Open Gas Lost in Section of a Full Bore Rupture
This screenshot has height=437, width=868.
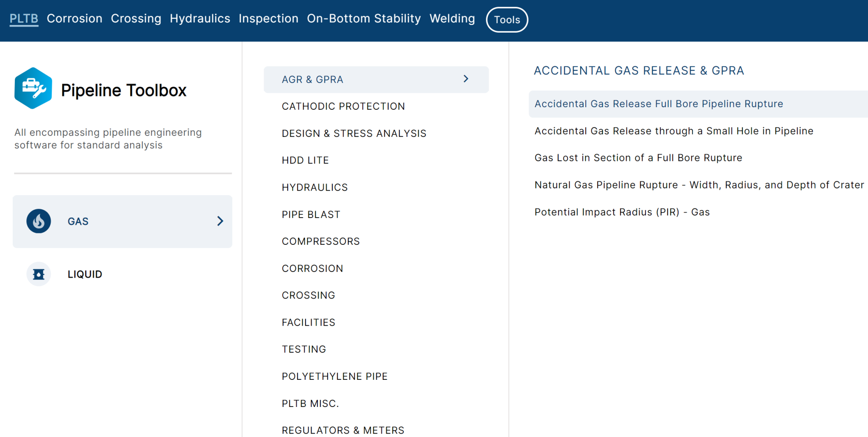(x=638, y=158)
